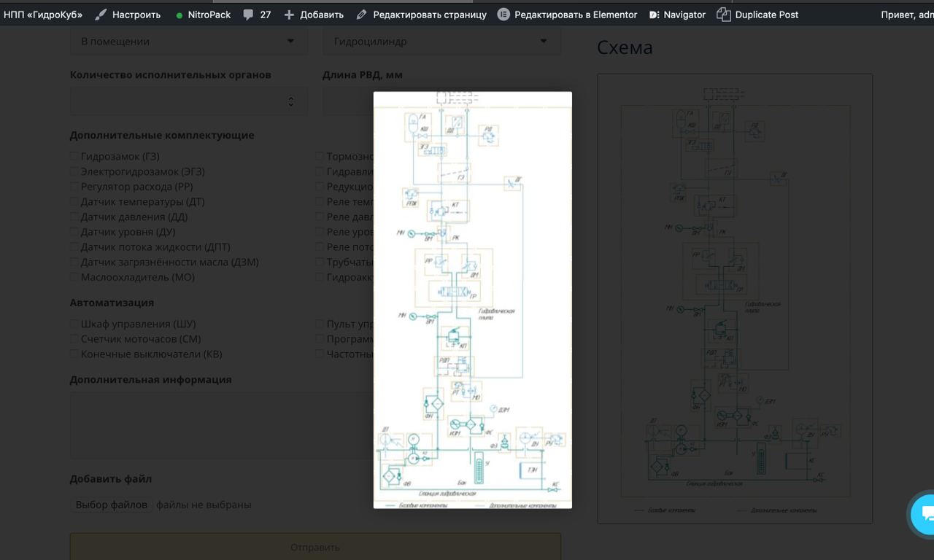Click the Отправить submit button
This screenshot has width=934, height=560.
315,547
